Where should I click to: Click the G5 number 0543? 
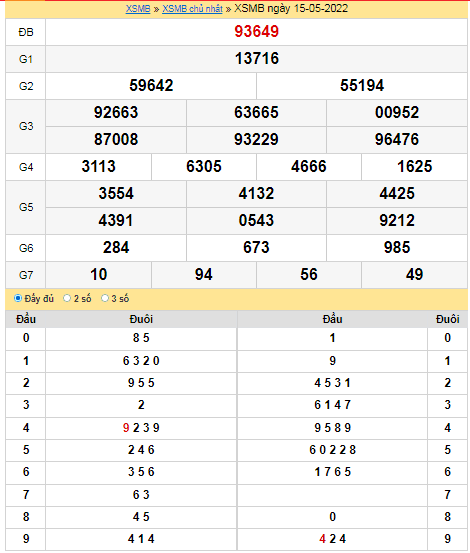pyautogui.click(x=256, y=220)
